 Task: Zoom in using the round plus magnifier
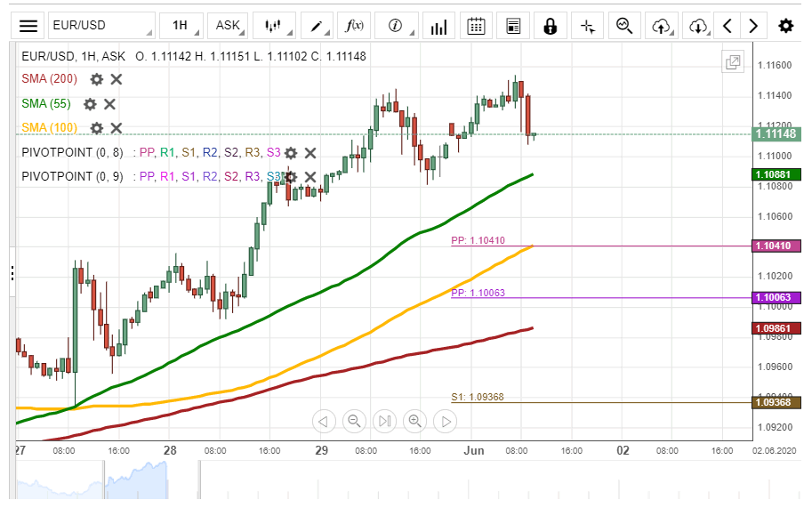point(414,422)
